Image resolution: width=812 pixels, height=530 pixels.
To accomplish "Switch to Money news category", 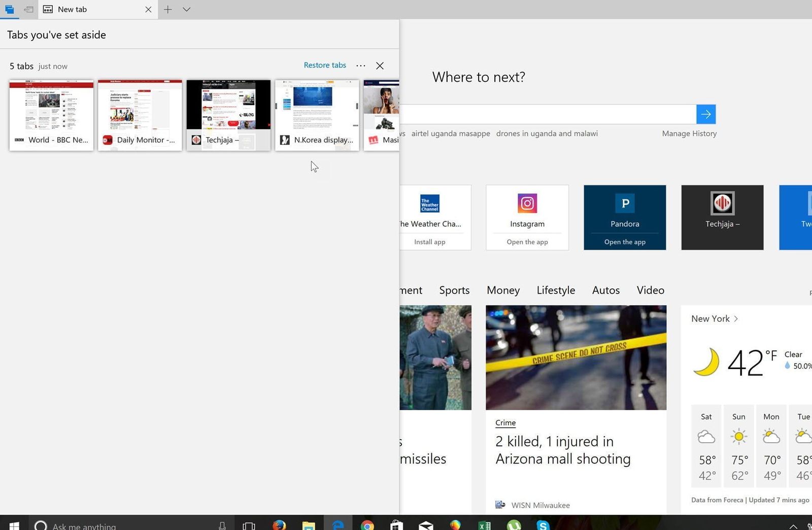I will coord(503,290).
